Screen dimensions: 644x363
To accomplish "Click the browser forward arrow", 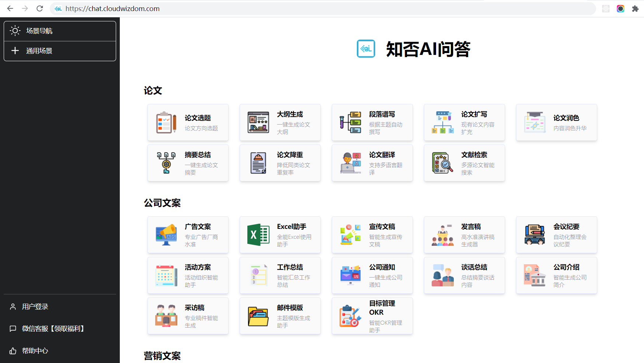I will click(x=25, y=8).
